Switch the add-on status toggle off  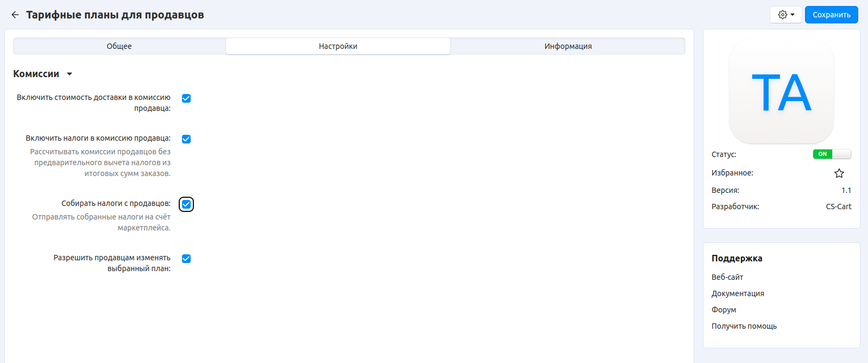click(x=832, y=154)
